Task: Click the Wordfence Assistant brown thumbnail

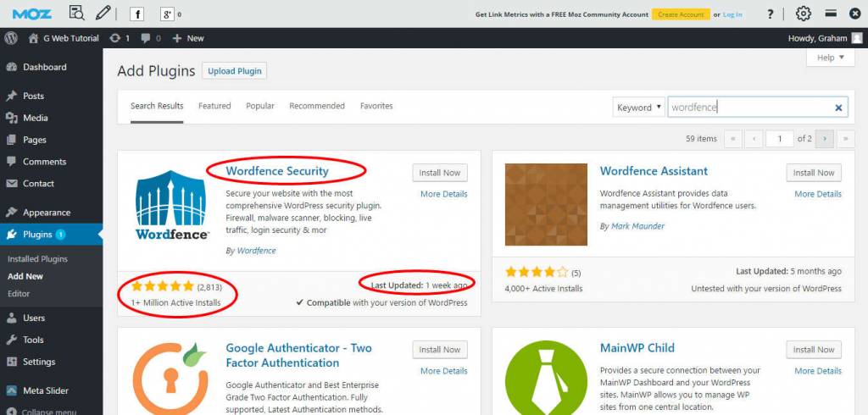Action: pos(547,204)
